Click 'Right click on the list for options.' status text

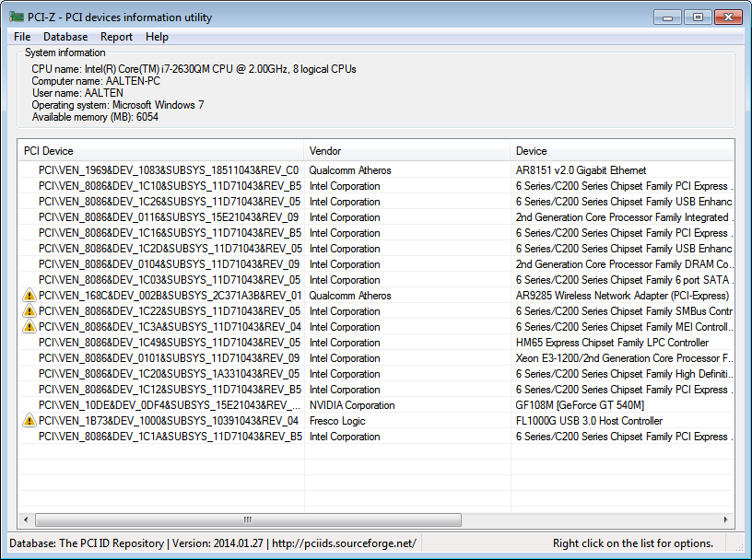(x=632, y=543)
